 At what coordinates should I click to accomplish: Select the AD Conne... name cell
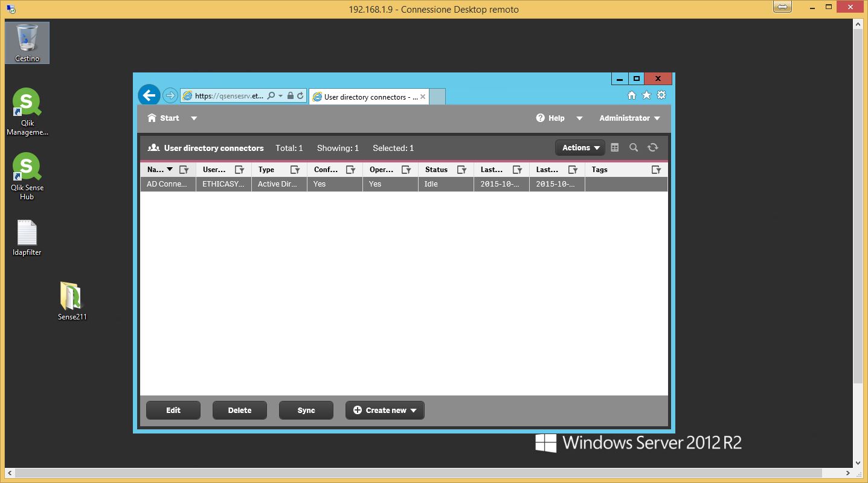point(168,184)
